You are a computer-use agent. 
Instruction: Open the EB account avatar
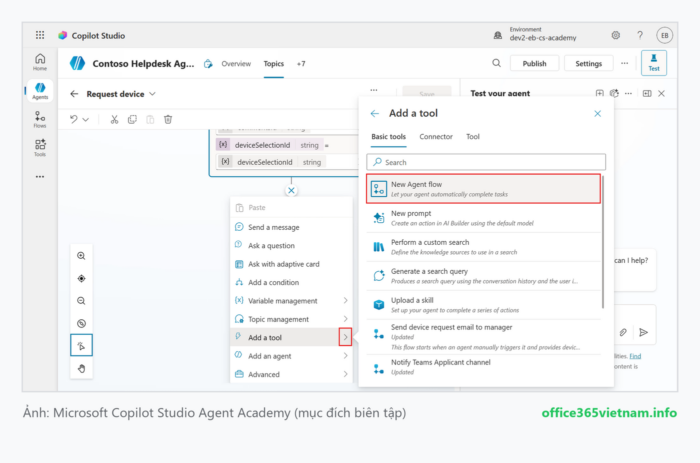click(664, 35)
